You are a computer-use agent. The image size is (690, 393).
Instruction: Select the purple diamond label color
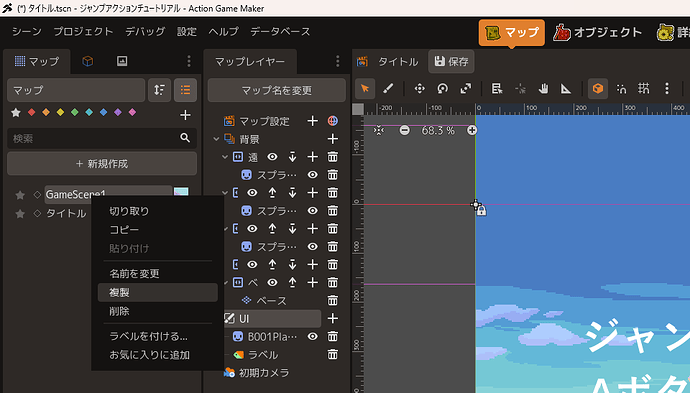[x=118, y=113]
